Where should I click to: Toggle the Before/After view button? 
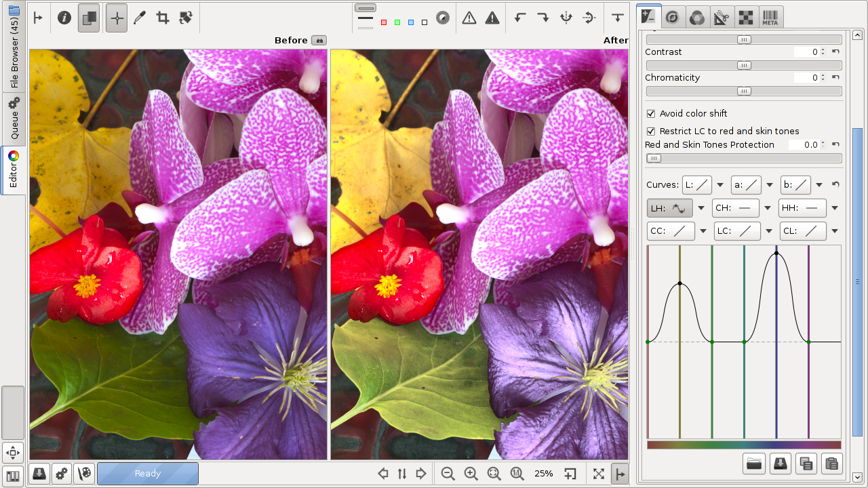(x=88, y=18)
